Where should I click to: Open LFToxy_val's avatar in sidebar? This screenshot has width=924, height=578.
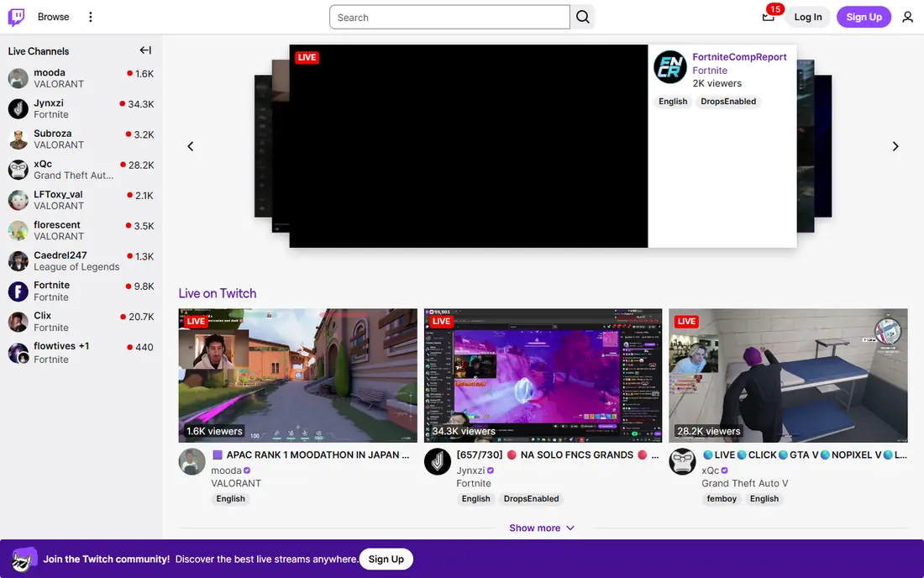click(x=18, y=200)
